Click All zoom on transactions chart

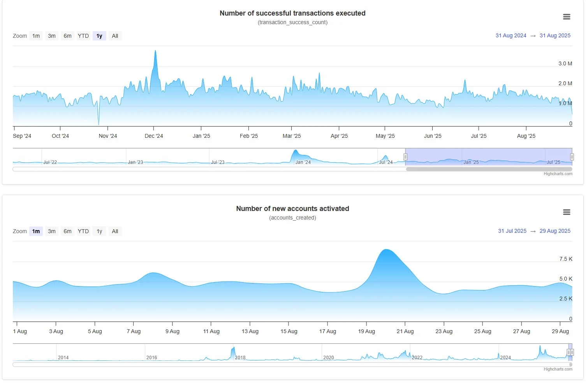click(115, 36)
